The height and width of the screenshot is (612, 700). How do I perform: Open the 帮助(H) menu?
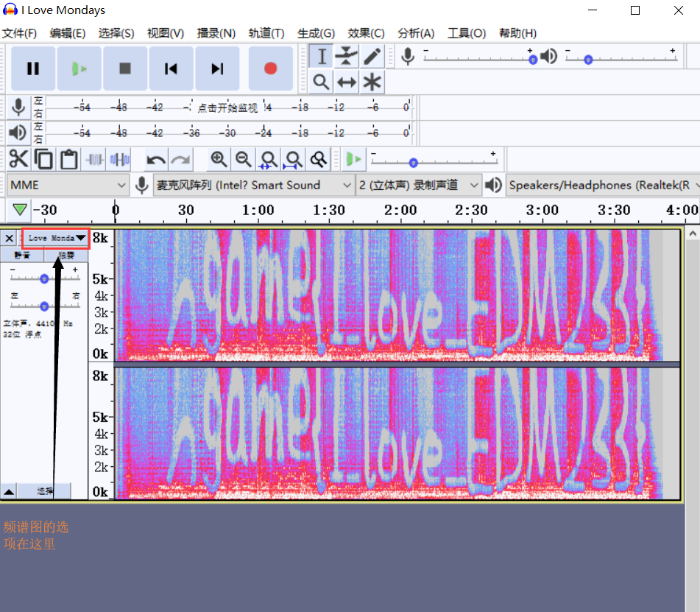pyautogui.click(x=518, y=33)
